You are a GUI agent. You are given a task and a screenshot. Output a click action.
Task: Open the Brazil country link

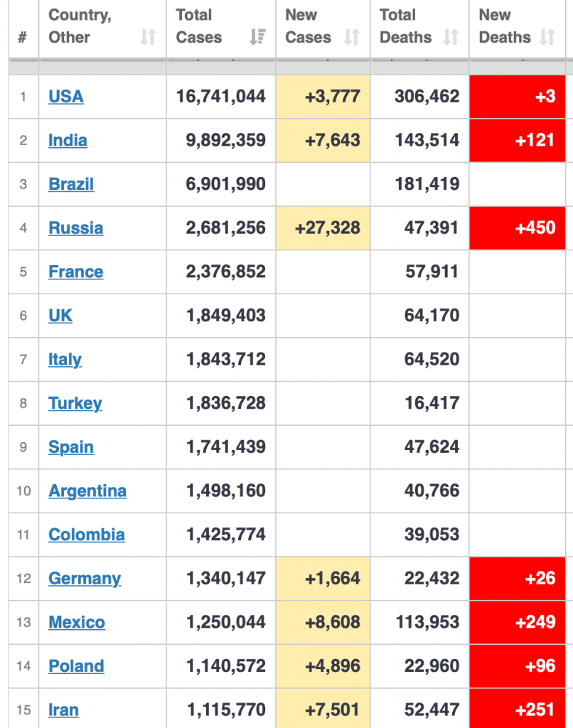pyautogui.click(x=71, y=184)
